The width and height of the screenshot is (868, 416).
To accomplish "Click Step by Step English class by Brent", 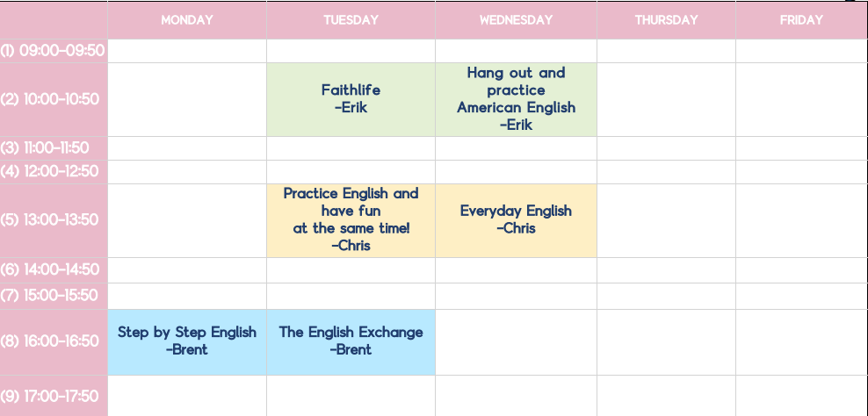I will [x=187, y=341].
